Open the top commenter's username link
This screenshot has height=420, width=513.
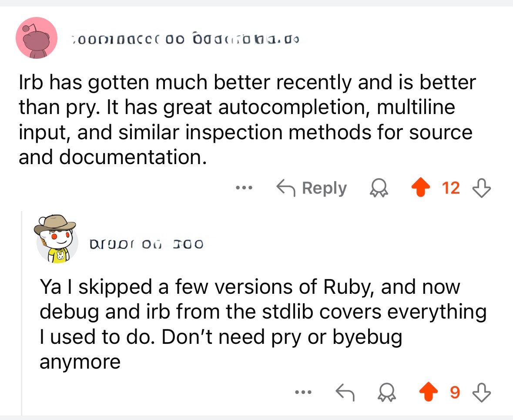pos(187,39)
